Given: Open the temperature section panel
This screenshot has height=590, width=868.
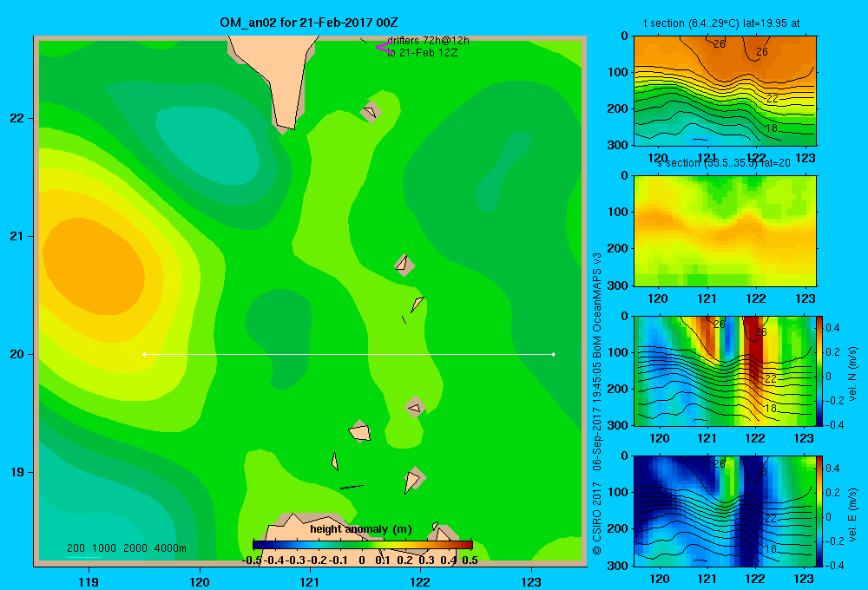Looking at the screenshot, I should [x=725, y=91].
